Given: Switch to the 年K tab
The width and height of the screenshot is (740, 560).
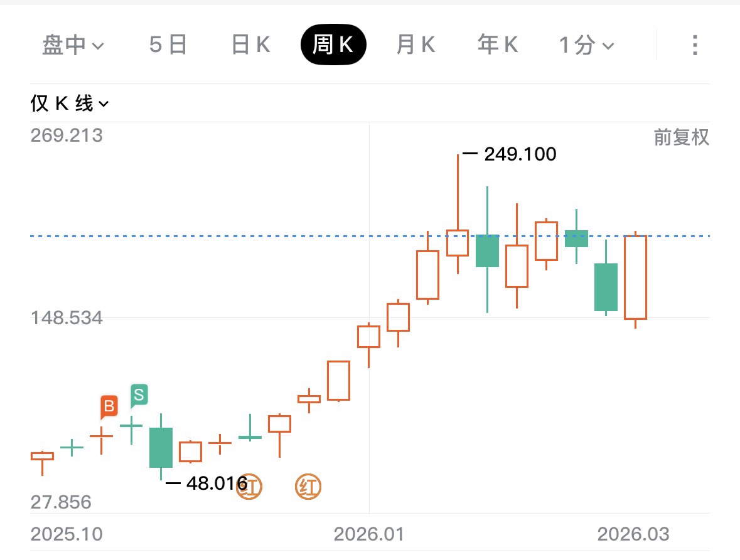Looking at the screenshot, I should click(498, 45).
